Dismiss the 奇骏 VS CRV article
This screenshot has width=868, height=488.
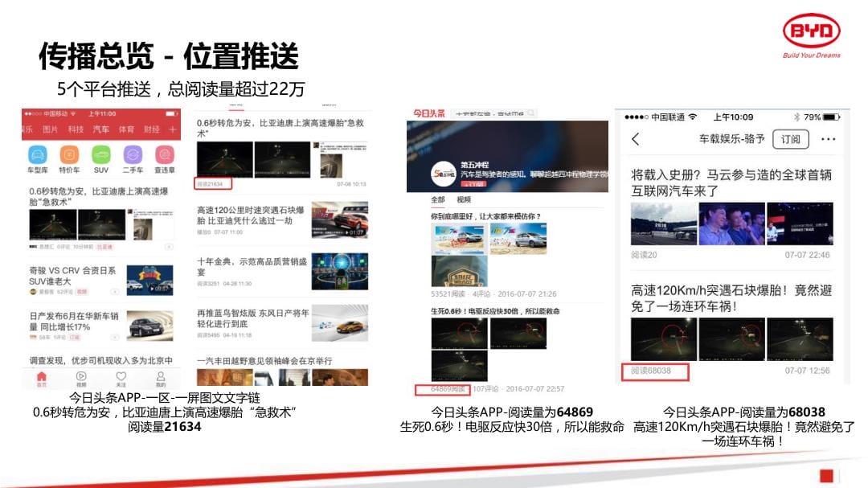(114, 291)
